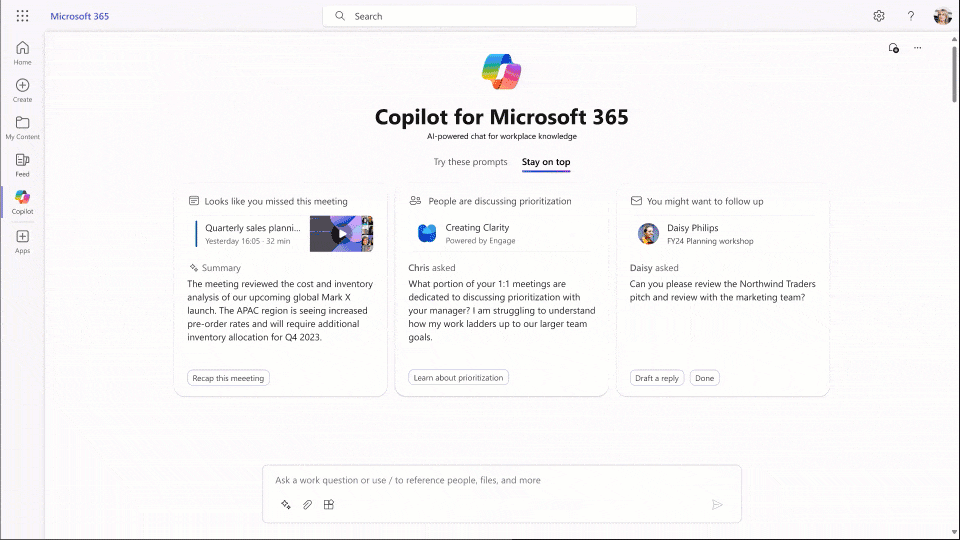Open My Content folder icon
The height and width of the screenshot is (540, 960).
point(22,127)
